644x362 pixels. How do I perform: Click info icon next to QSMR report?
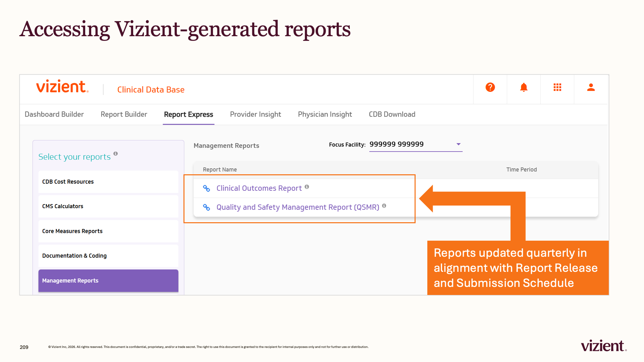(384, 206)
